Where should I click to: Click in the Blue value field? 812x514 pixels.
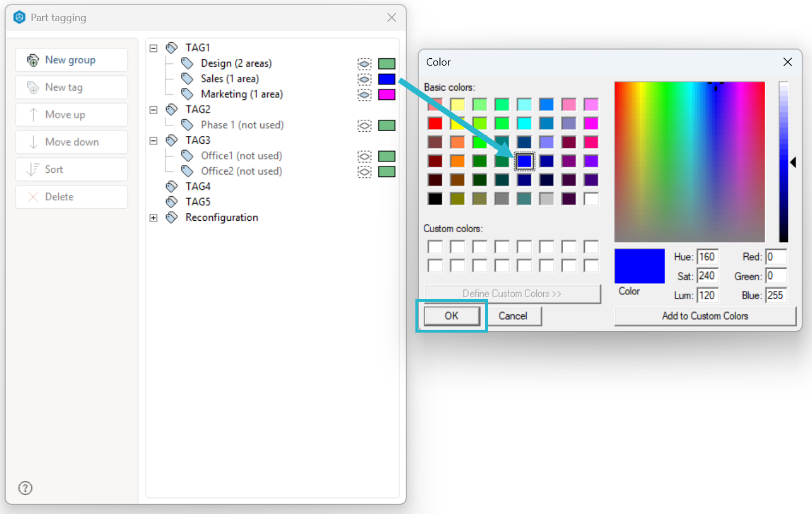coord(776,296)
